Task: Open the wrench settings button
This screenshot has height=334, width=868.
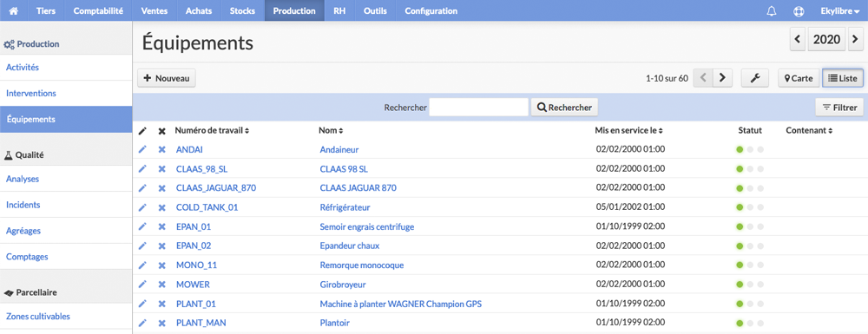Action: click(755, 79)
